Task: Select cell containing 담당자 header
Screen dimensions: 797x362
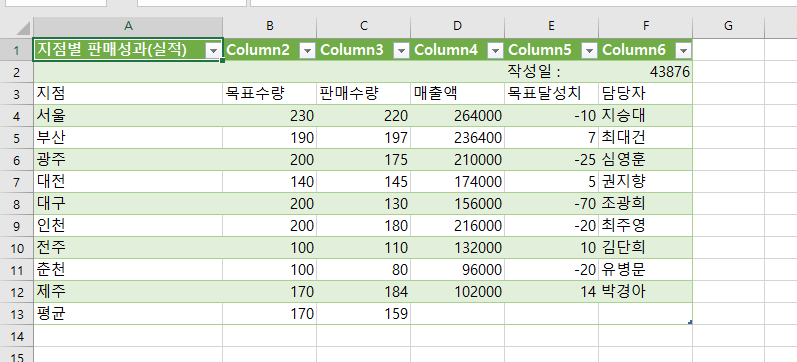Action: coord(646,94)
